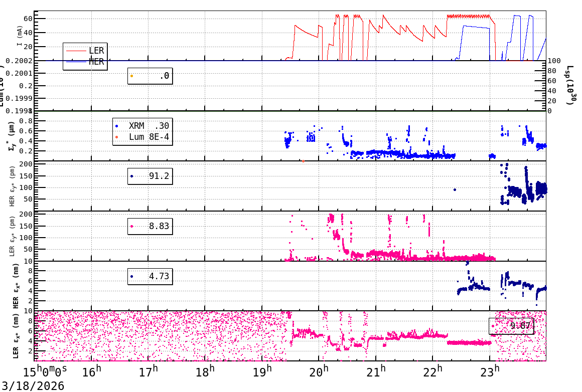This screenshot has width=582, height=392.
Task: Select the red LER line sample in the legend
Action: (x=76, y=51)
